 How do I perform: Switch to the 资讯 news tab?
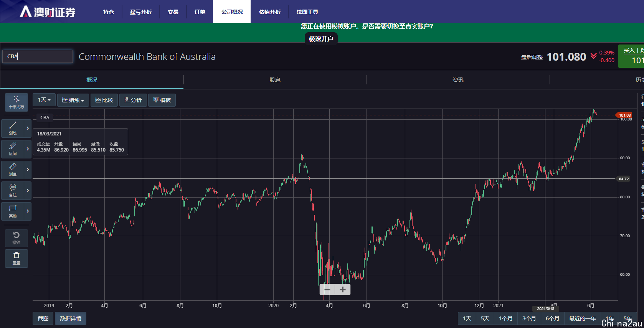(x=458, y=80)
